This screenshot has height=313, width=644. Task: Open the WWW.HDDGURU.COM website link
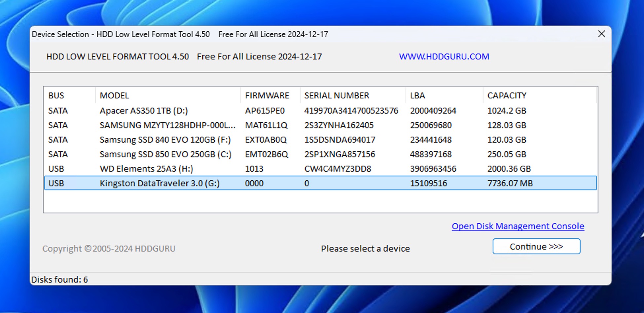[x=444, y=56]
